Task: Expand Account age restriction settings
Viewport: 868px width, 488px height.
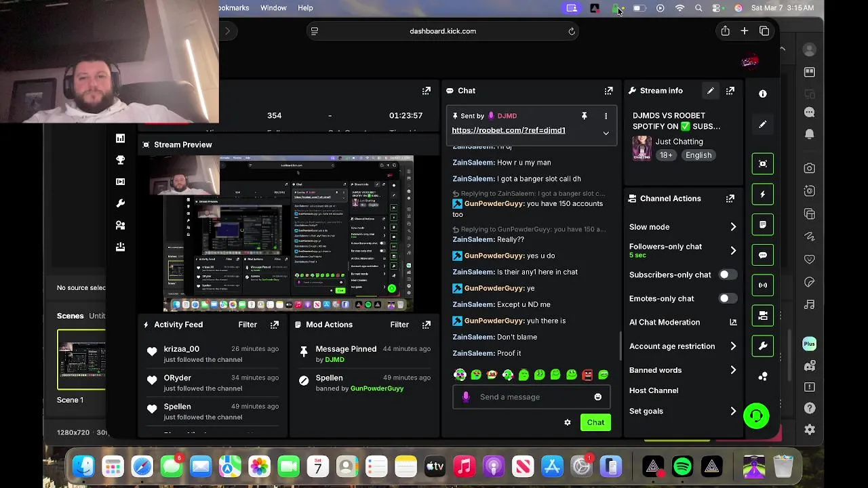Action: tap(733, 346)
